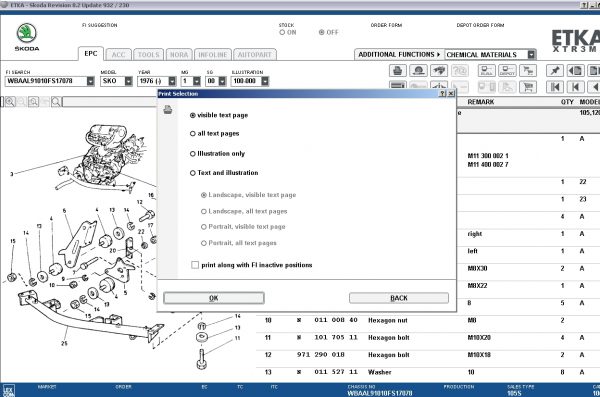Viewport: 600px width, 397px height.
Task: Click the Skoda logo
Action: (x=27, y=37)
